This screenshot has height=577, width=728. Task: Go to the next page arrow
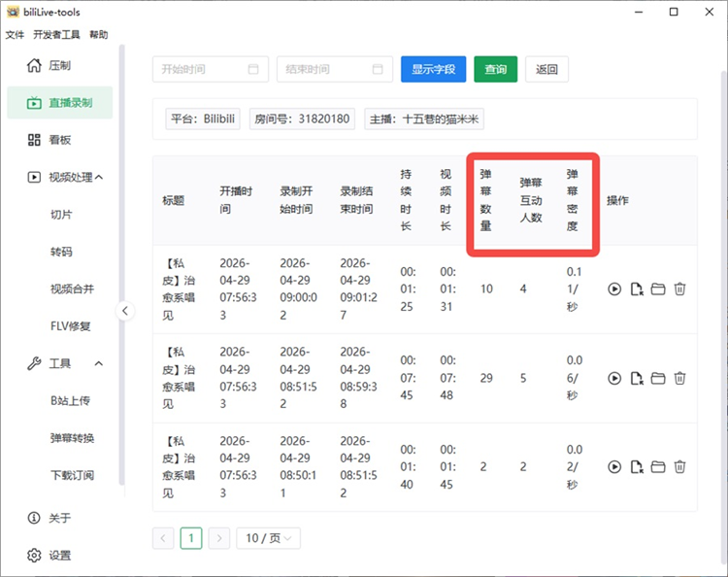pos(219,538)
